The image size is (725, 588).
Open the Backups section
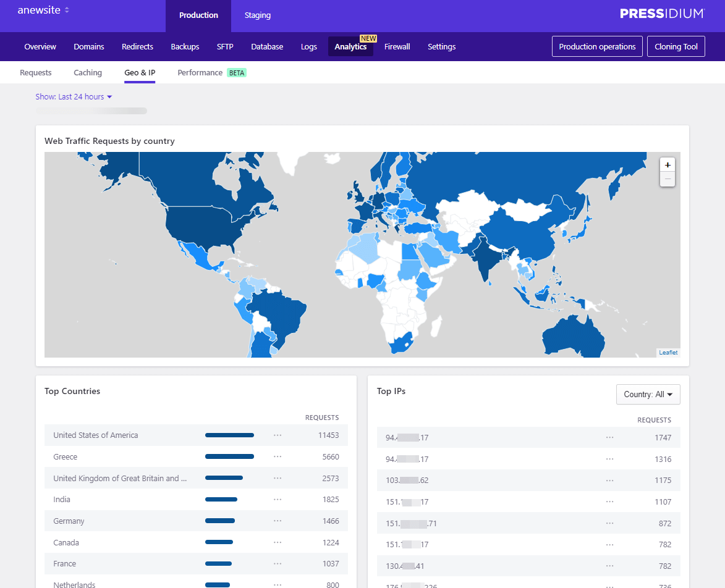tap(185, 47)
